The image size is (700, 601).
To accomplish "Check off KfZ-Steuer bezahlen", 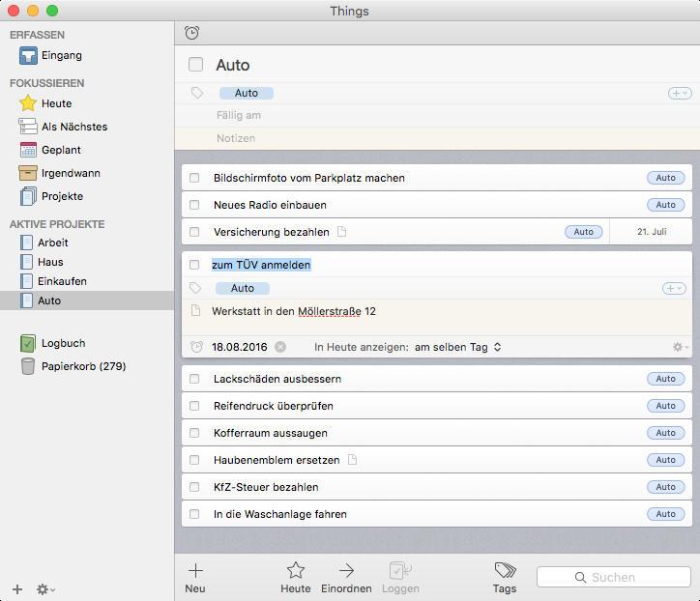I will [x=194, y=487].
